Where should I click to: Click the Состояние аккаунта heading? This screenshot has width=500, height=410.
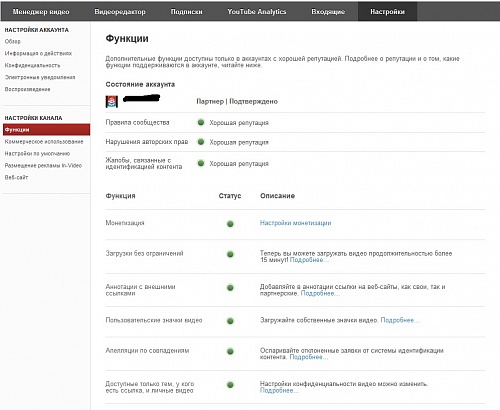(140, 85)
